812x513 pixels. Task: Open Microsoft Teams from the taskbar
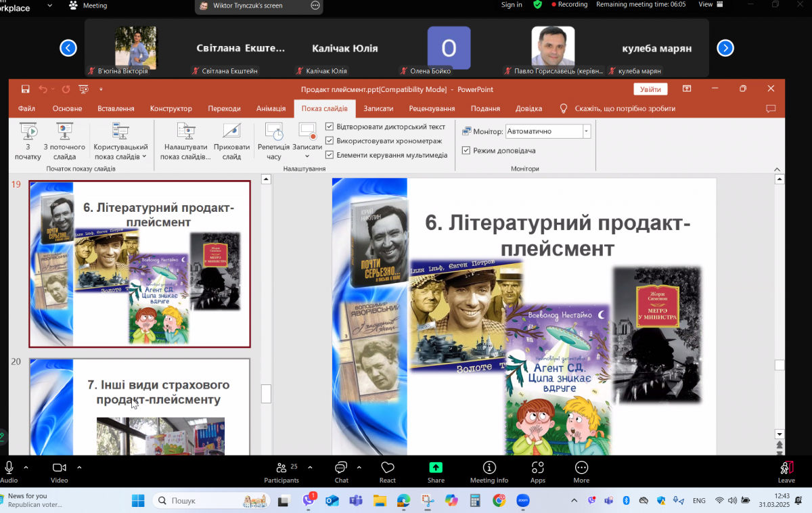point(356,501)
